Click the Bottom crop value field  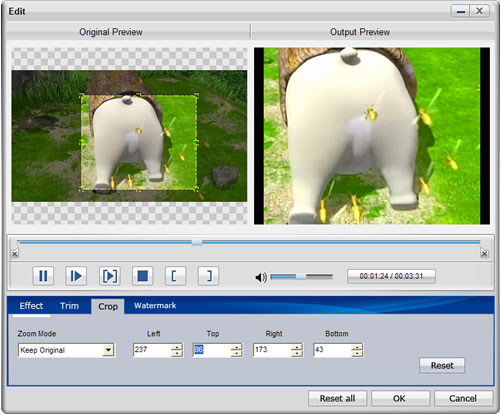click(332, 350)
